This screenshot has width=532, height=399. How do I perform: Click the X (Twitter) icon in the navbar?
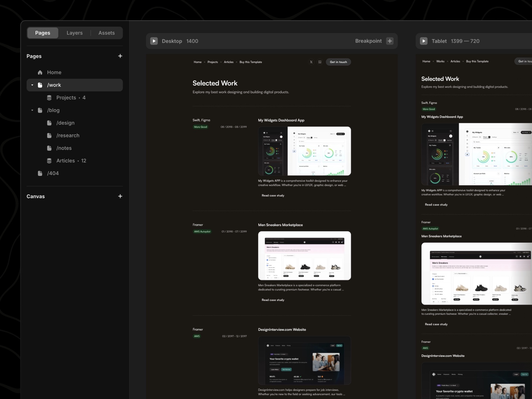[311, 62]
